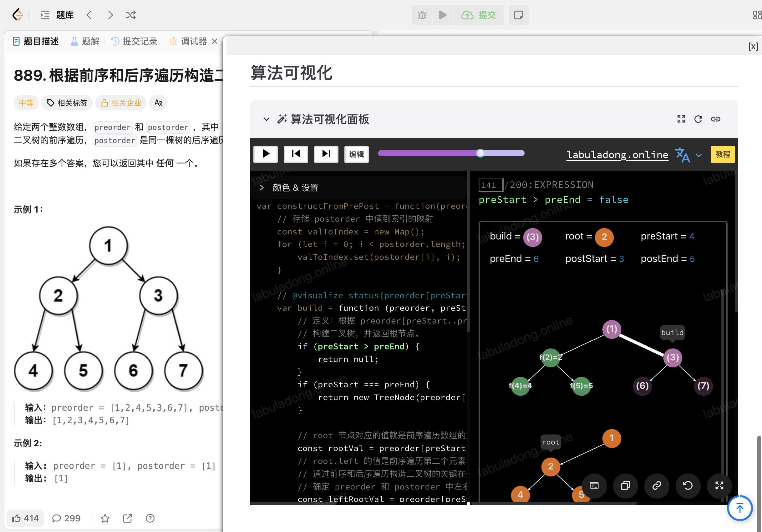Favorite the problem with star icon
This screenshot has height=532, width=762.
coord(105,518)
